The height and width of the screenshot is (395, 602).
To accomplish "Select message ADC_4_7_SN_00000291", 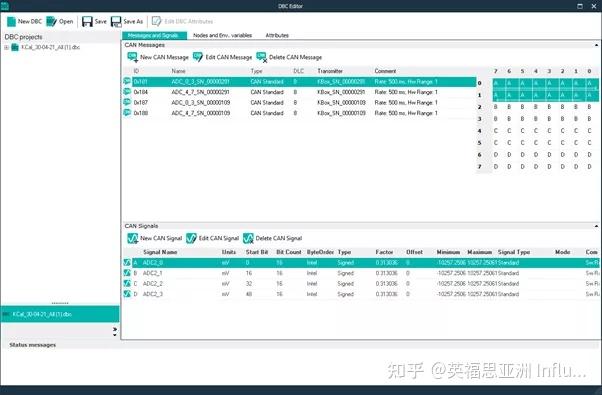I will click(x=200, y=92).
